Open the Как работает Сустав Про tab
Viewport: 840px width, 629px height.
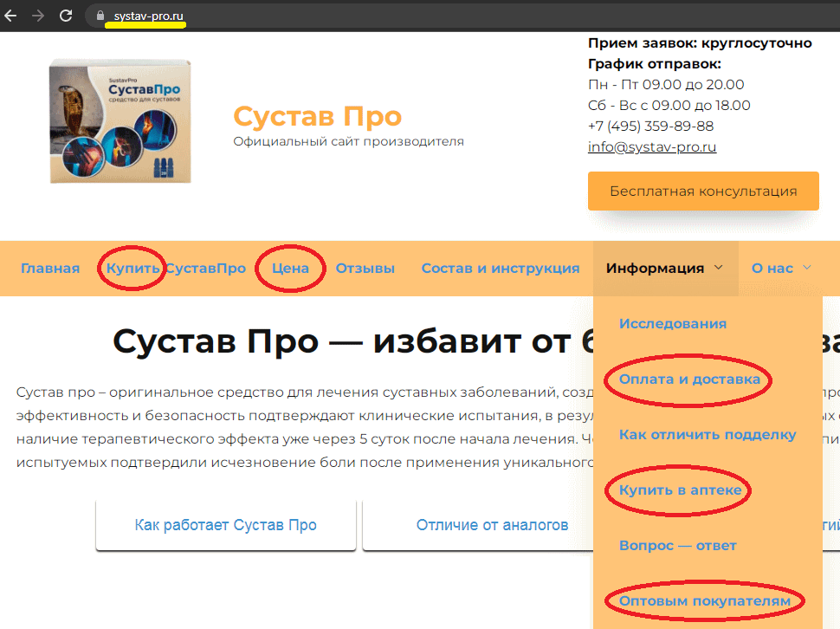pyautogui.click(x=225, y=525)
